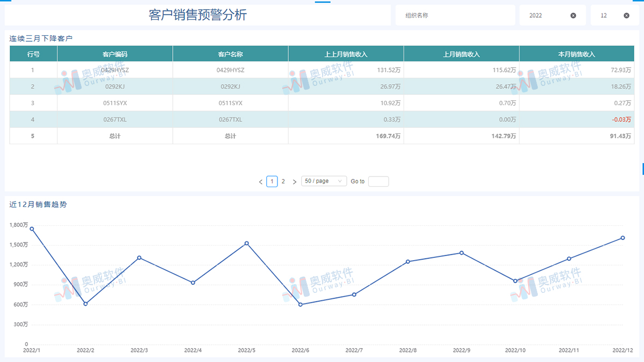Remove the month filter value 12
The width and height of the screenshot is (644, 362).
point(627,15)
